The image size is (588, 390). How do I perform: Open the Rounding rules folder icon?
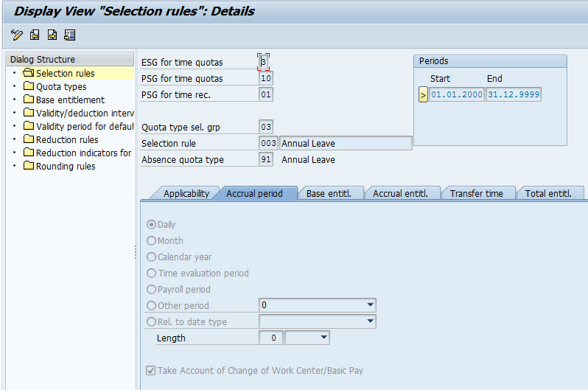[x=29, y=166]
